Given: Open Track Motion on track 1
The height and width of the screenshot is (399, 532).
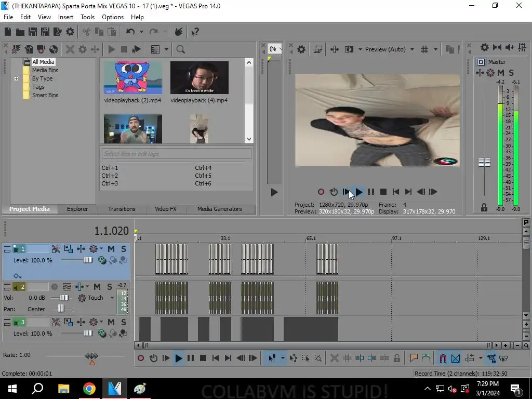Looking at the screenshot, I should point(69,249).
